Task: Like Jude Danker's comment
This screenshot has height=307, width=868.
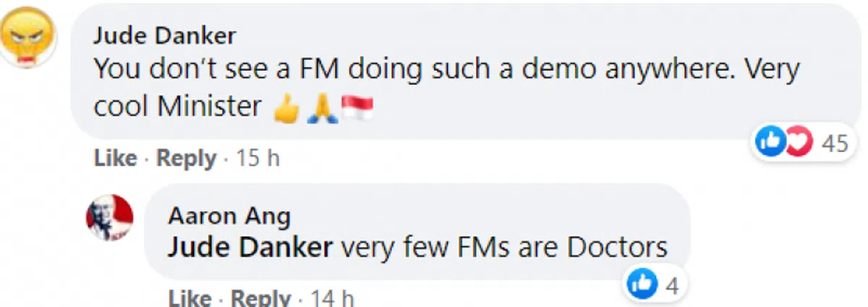Action: click(115, 159)
